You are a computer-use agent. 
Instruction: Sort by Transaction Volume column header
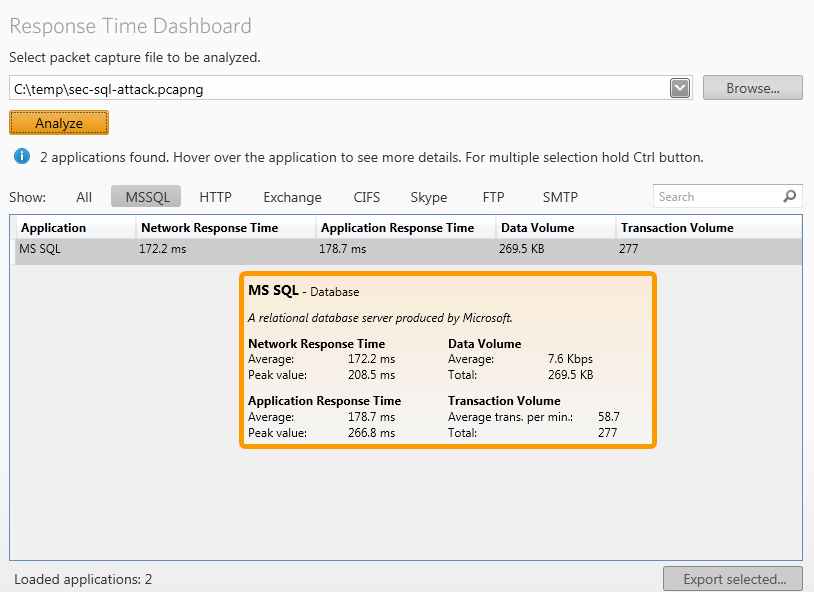click(709, 227)
